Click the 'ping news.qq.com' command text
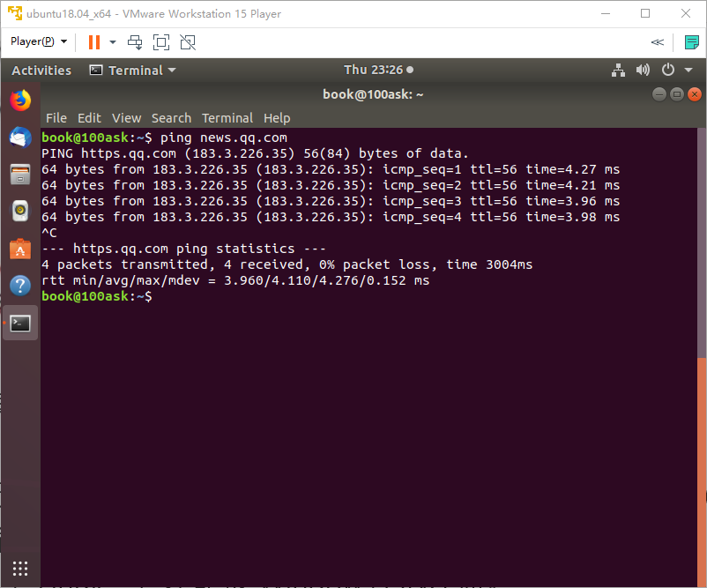 pos(224,138)
